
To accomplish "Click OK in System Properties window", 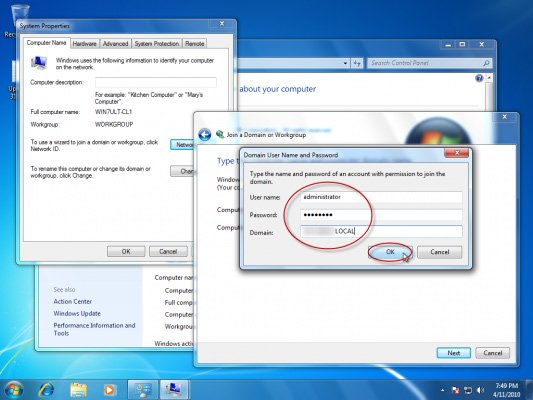I will click(x=126, y=251).
